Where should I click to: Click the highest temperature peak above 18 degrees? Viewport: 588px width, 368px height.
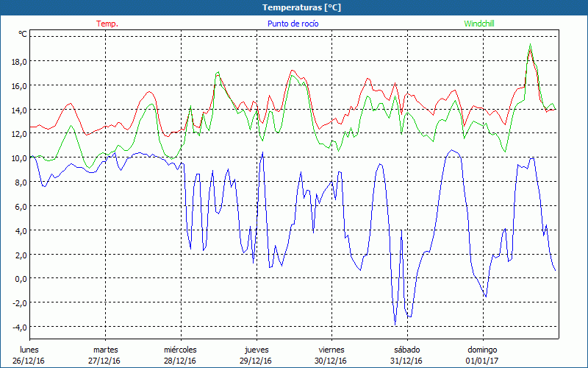pos(530,46)
